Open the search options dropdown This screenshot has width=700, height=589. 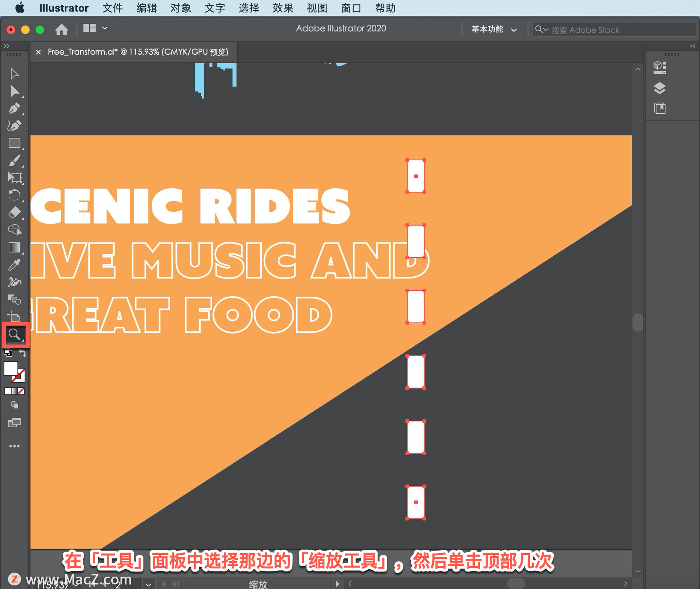pos(541,30)
